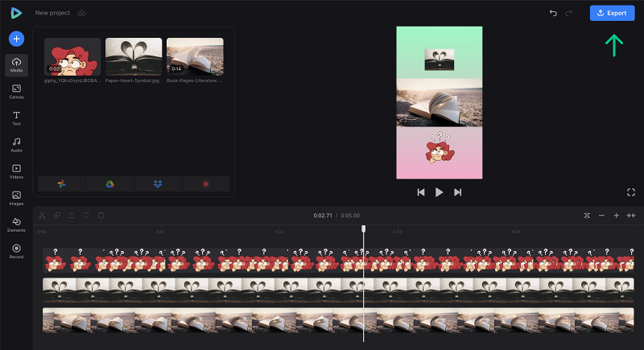Click the trash delete icon
This screenshot has height=350, width=644.
[x=101, y=216]
